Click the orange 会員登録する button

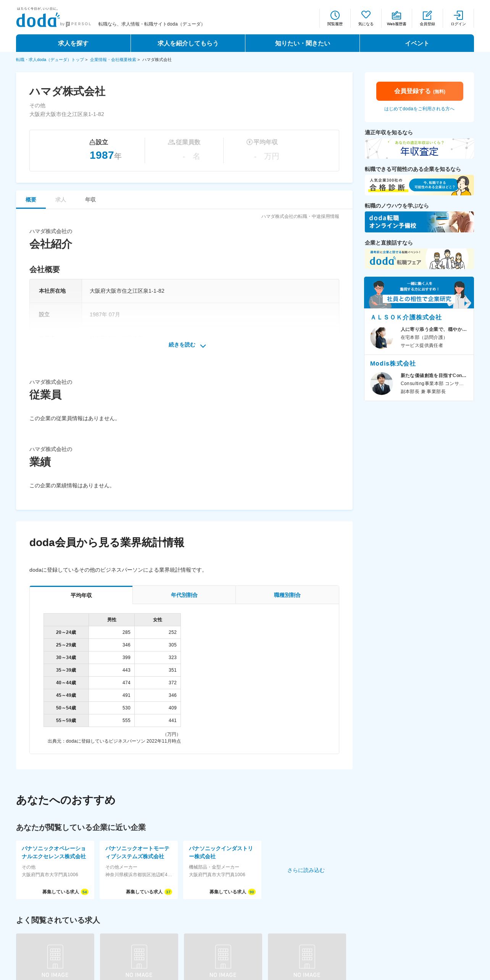click(419, 91)
